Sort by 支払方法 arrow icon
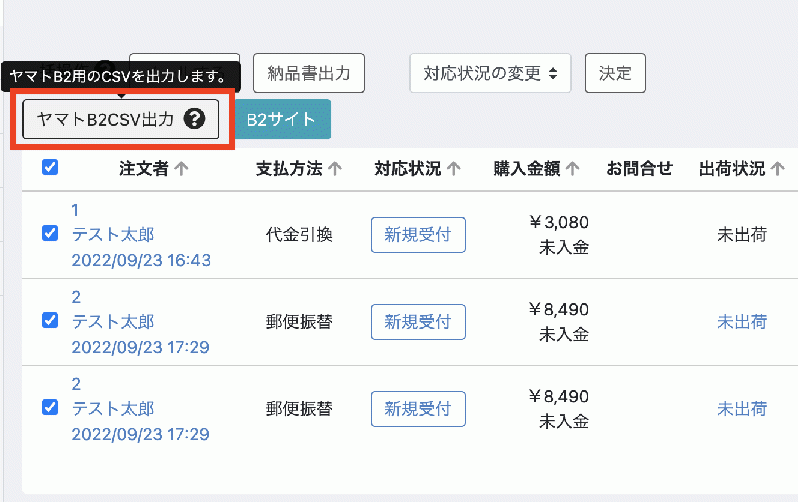The width and height of the screenshot is (798, 502). click(335, 169)
